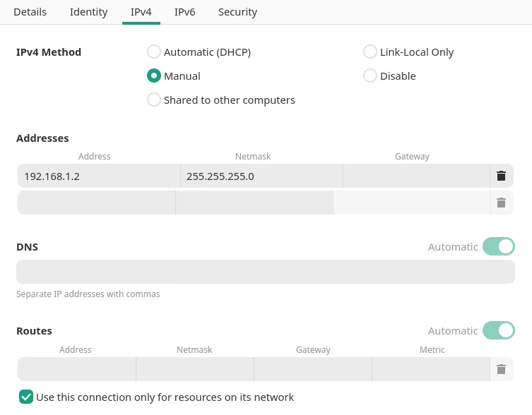The width and height of the screenshot is (532, 415).
Task: Click Routes Address input field
Action: pyautogui.click(x=77, y=369)
